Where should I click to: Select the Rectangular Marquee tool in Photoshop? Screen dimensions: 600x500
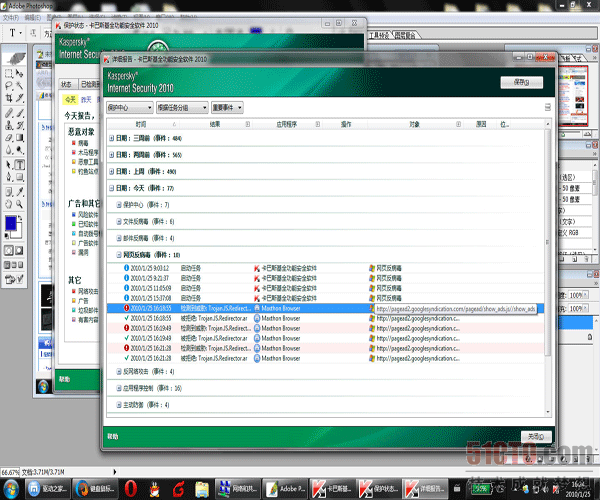pyautogui.click(x=8, y=73)
